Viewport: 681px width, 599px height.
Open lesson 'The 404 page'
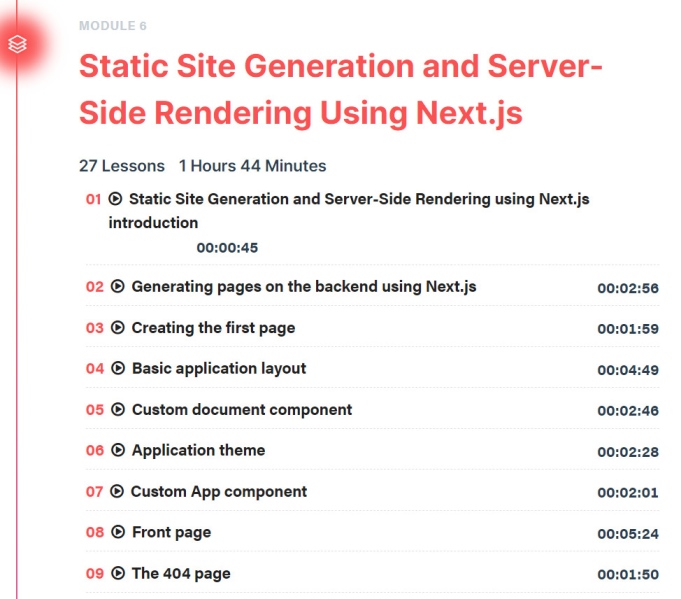(x=181, y=573)
